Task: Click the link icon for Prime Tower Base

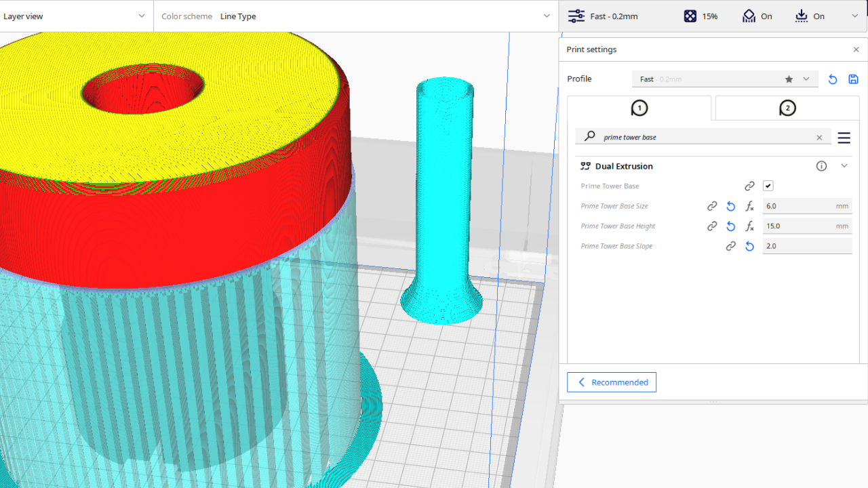Action: click(x=749, y=186)
